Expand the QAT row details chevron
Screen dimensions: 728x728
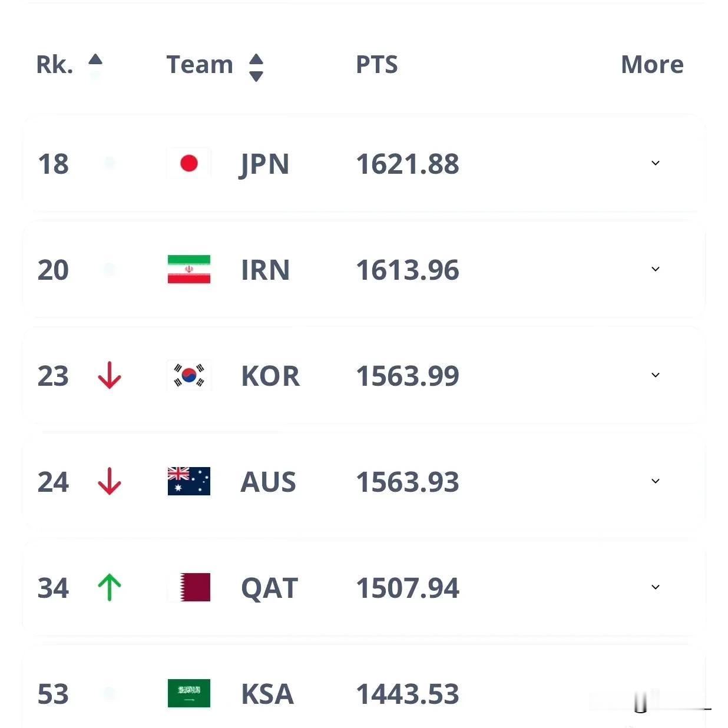point(655,587)
